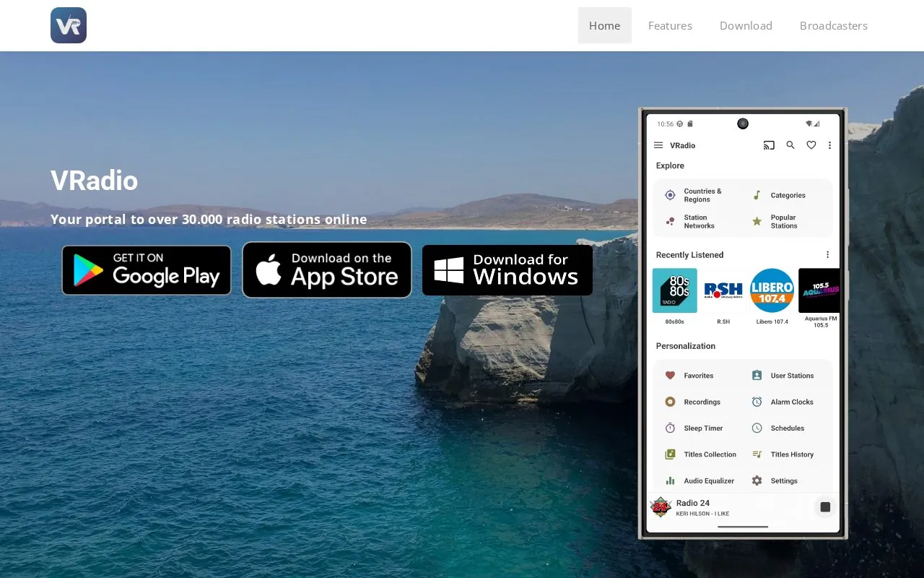
Task: Open hamburger menu in phone mockup
Action: 658,145
